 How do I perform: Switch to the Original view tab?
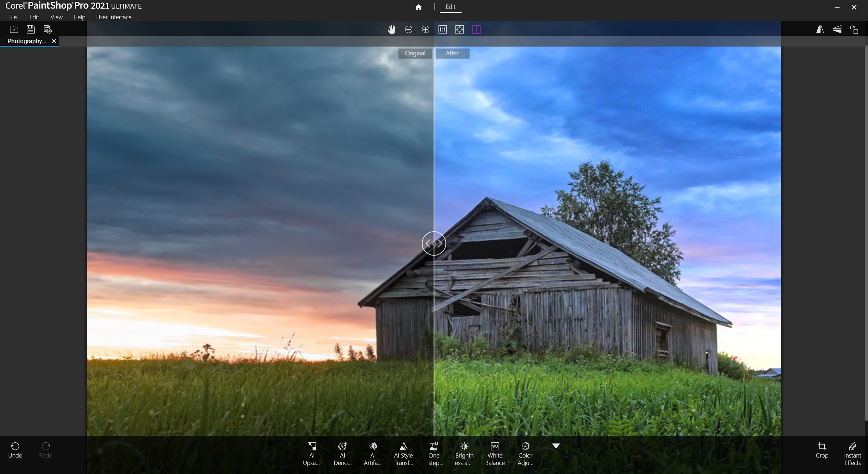pyautogui.click(x=415, y=53)
